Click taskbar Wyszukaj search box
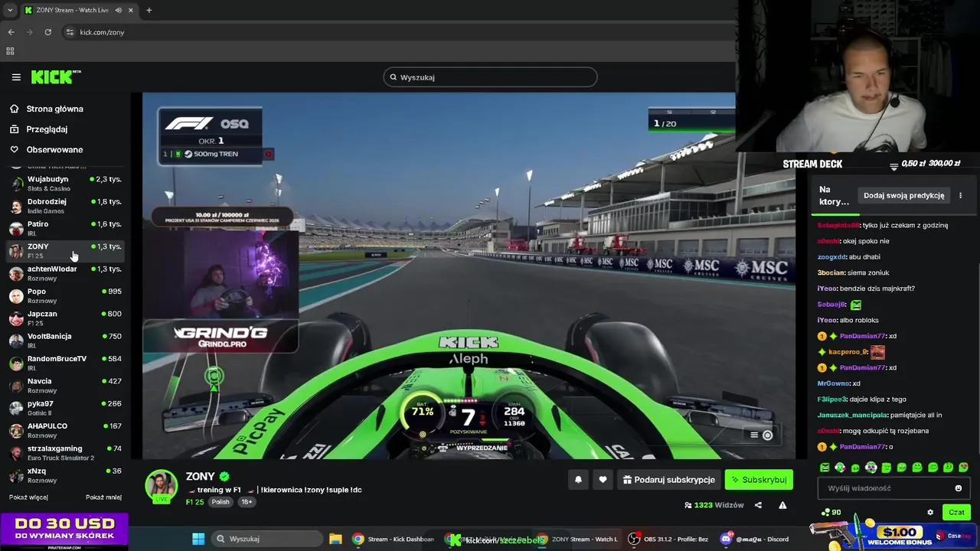 pos(266,539)
